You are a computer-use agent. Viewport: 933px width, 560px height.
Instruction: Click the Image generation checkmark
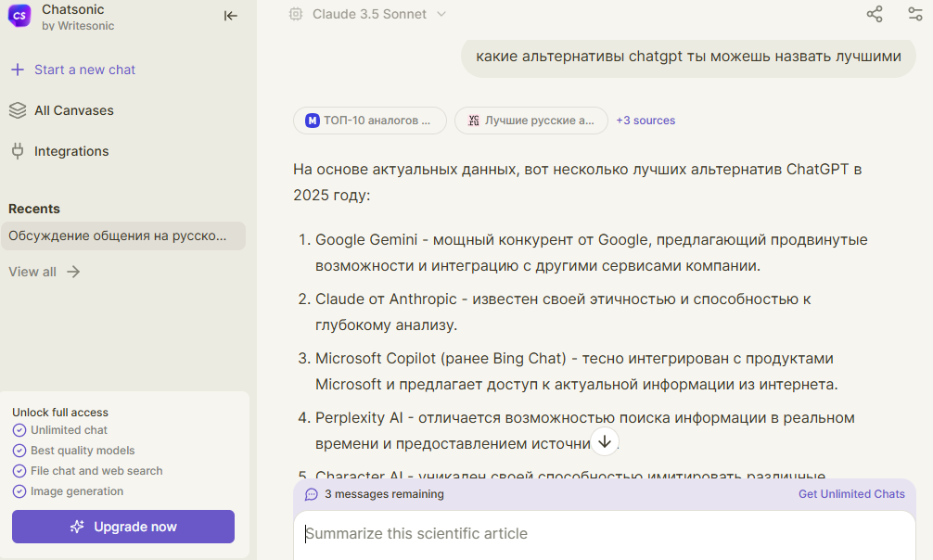coord(19,491)
